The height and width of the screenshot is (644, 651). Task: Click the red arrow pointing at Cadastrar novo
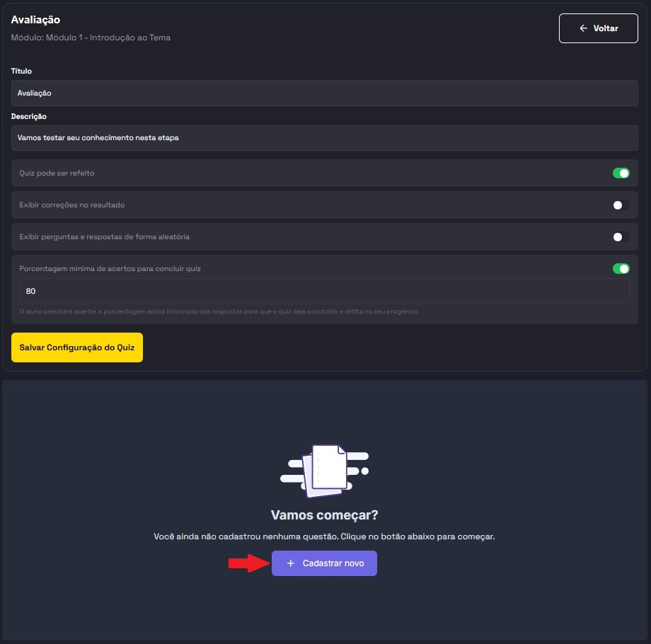[x=246, y=563]
